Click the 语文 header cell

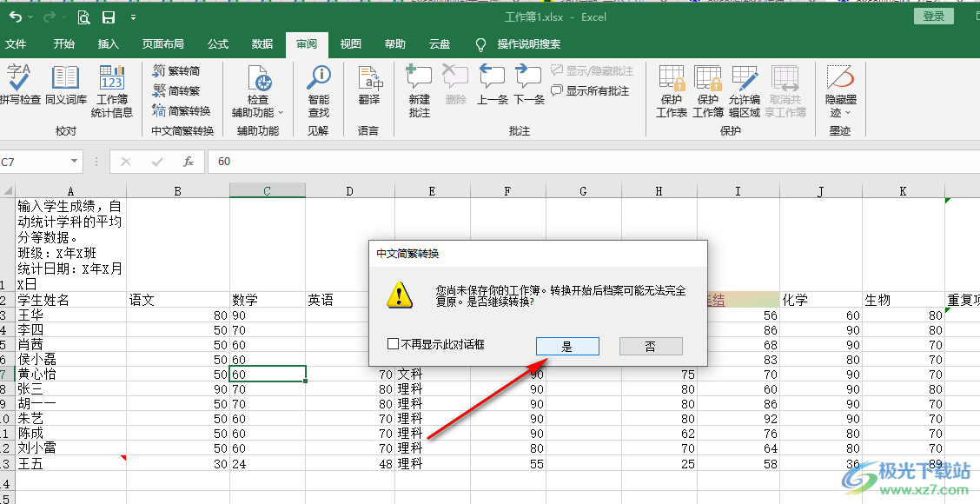178,300
